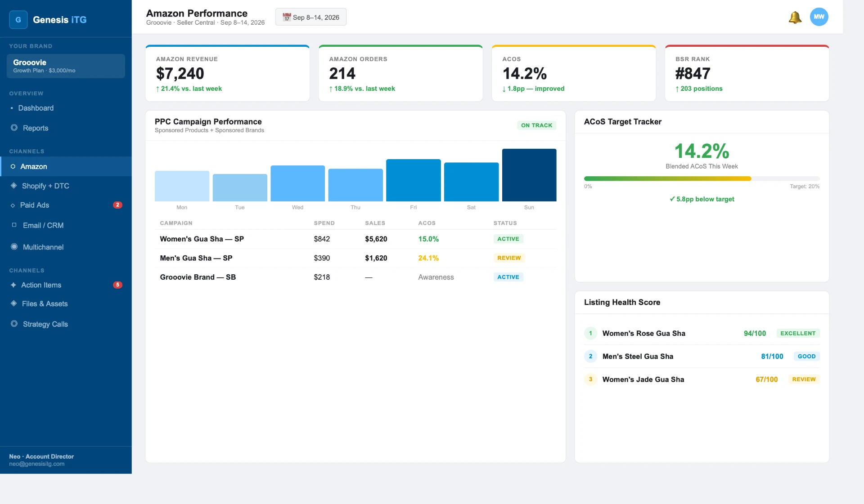Image resolution: width=864 pixels, height=504 pixels.
Task: Click ACTIVE status for Grooovie Brand — SB
Action: click(x=508, y=277)
